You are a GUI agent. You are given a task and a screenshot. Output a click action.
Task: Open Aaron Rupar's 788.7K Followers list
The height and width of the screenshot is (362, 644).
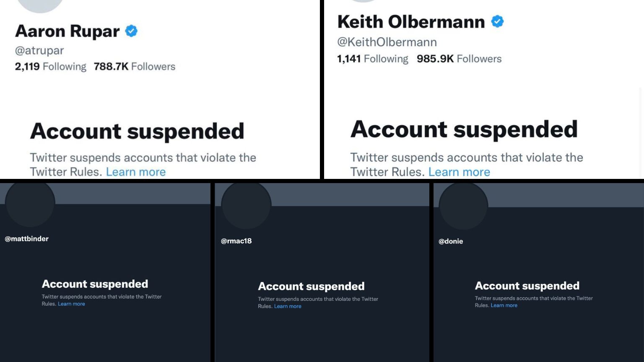135,66
